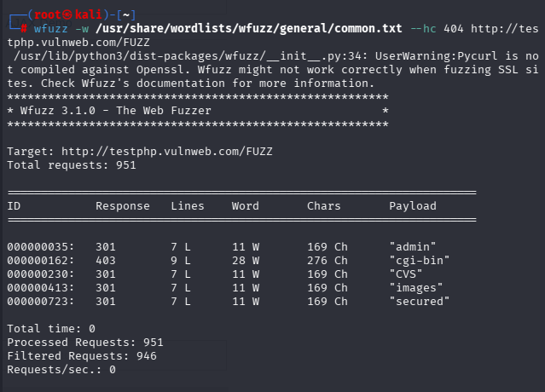The width and height of the screenshot is (545, 392).
Task: Click the 'root' user name in prompt
Action: [48, 14]
